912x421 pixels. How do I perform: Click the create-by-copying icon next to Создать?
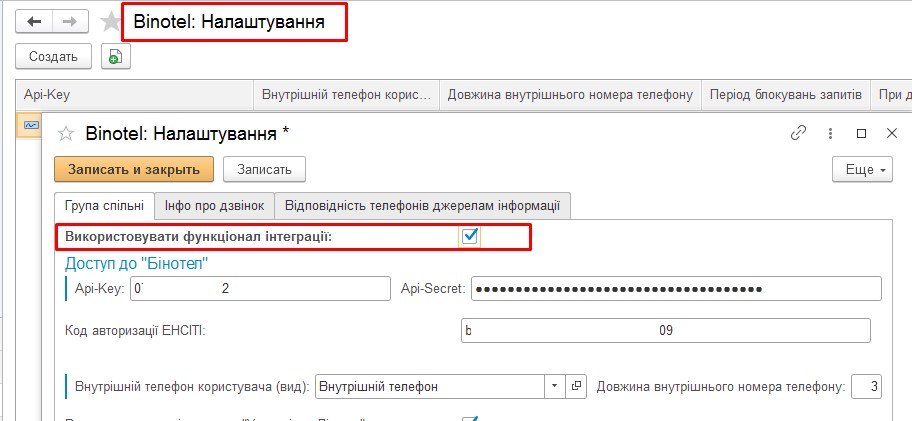116,57
